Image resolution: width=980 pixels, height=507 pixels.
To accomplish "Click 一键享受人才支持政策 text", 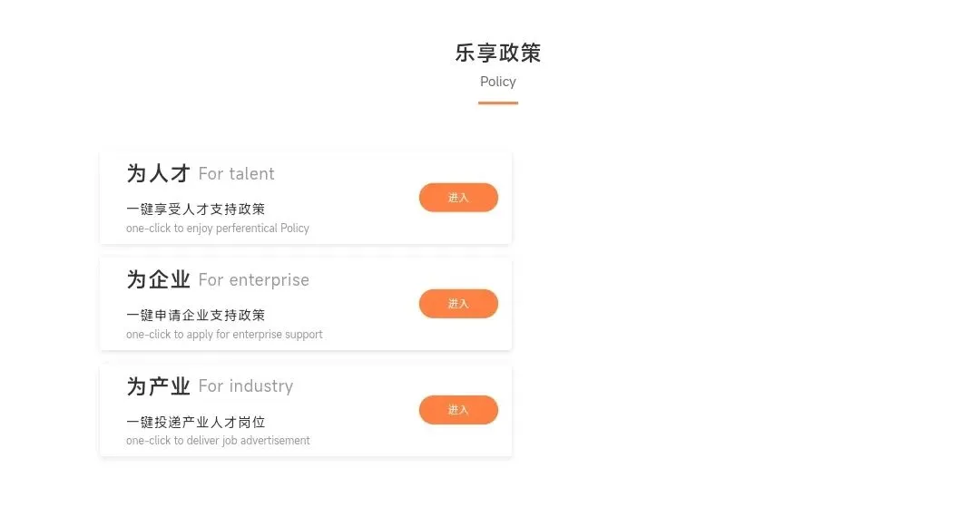I will pyautogui.click(x=195, y=210).
